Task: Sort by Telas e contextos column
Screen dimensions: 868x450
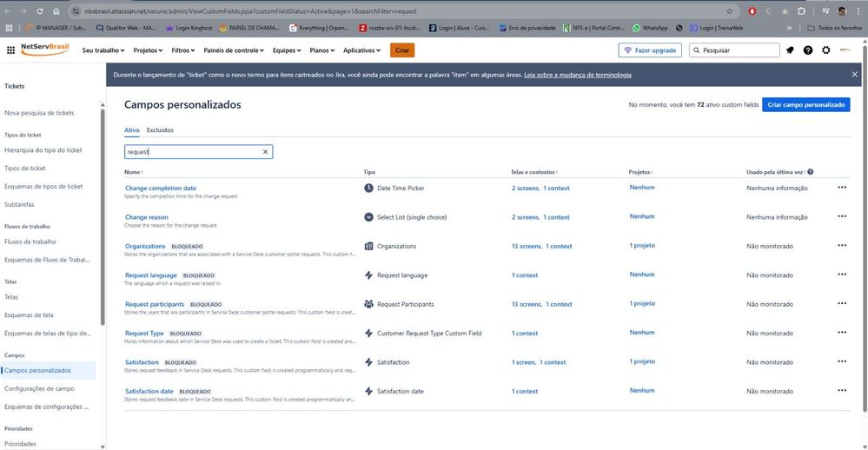Action: pos(534,172)
